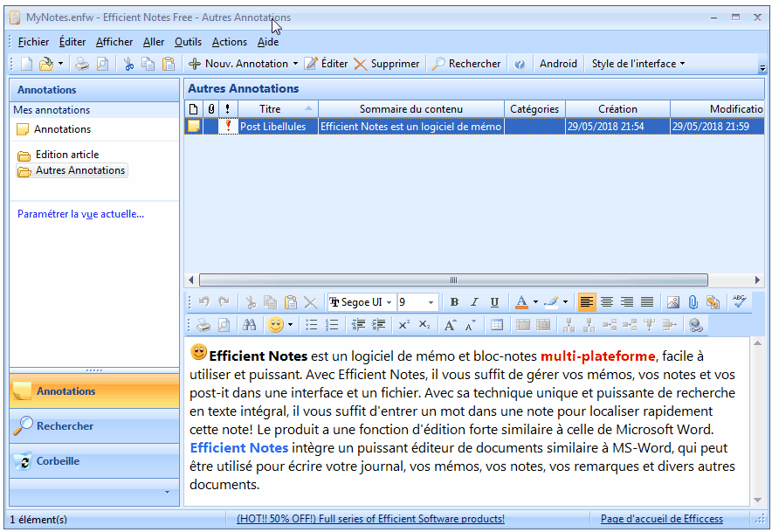Click the horizontal scrollbar of the notes list
The width and height of the screenshot is (772, 532).
pyautogui.click(x=453, y=280)
